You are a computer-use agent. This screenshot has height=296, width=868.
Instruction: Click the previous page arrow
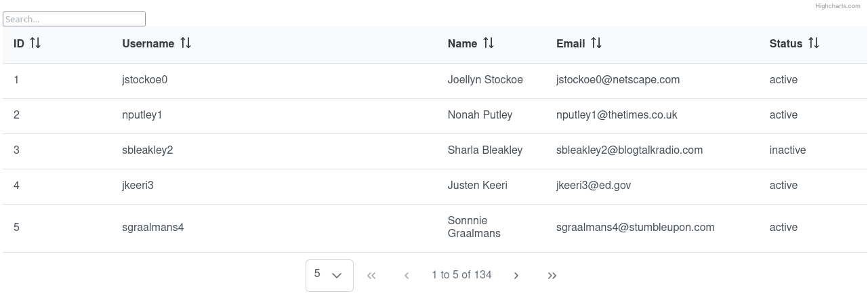407,276
